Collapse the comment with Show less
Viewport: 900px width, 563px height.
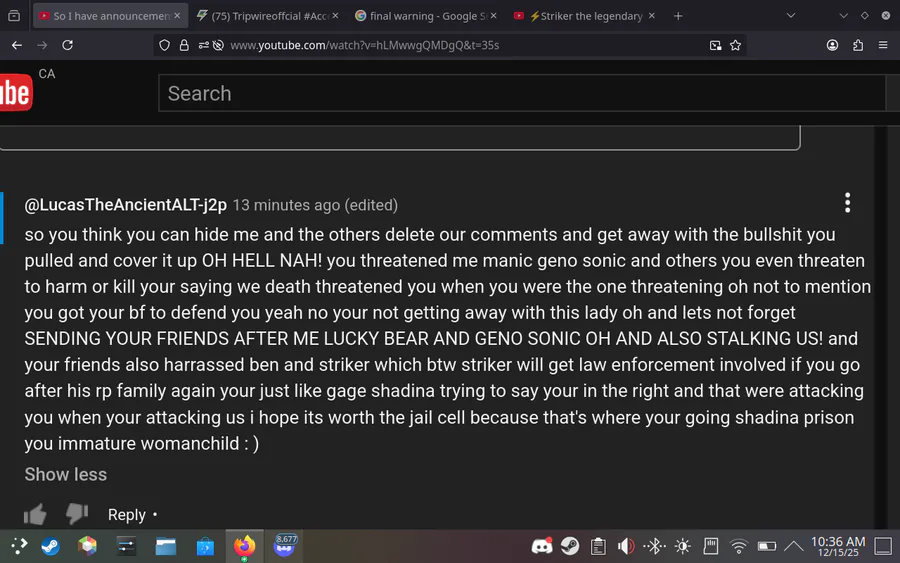coord(66,474)
